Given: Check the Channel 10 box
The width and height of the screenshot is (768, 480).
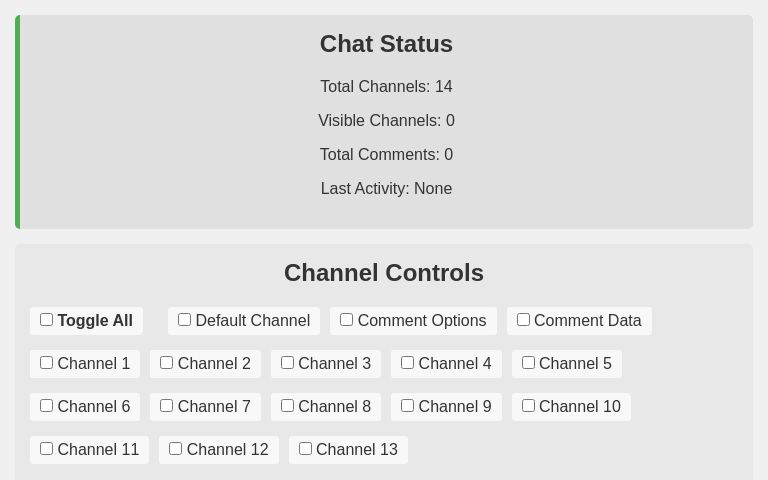Looking at the screenshot, I should point(529,406).
